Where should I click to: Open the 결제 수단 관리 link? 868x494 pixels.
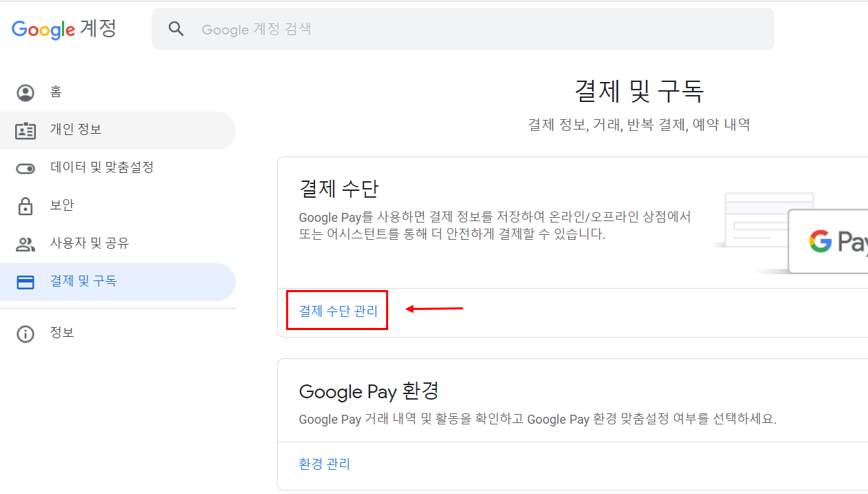(x=338, y=311)
